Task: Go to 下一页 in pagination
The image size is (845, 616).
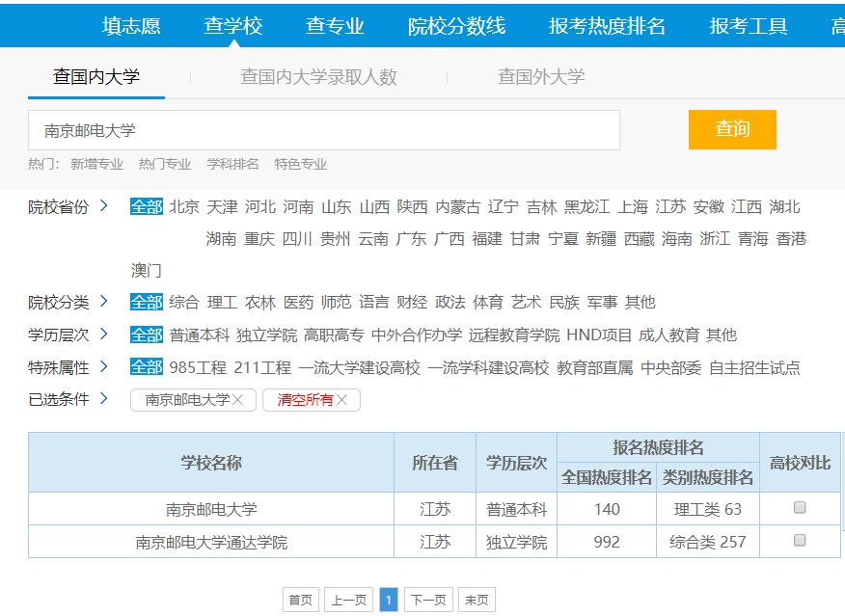Action: point(428,600)
